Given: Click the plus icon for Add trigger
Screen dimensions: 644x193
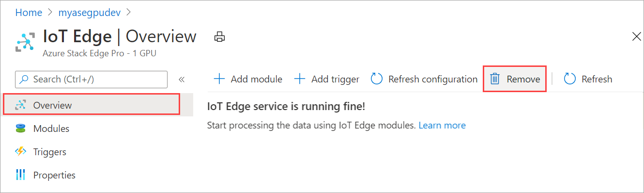Looking at the screenshot, I should pos(300,79).
